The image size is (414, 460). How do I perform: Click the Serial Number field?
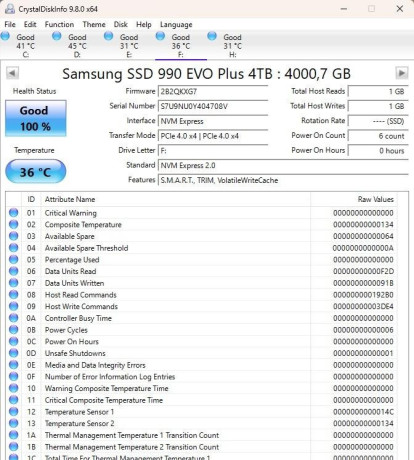coord(213,106)
